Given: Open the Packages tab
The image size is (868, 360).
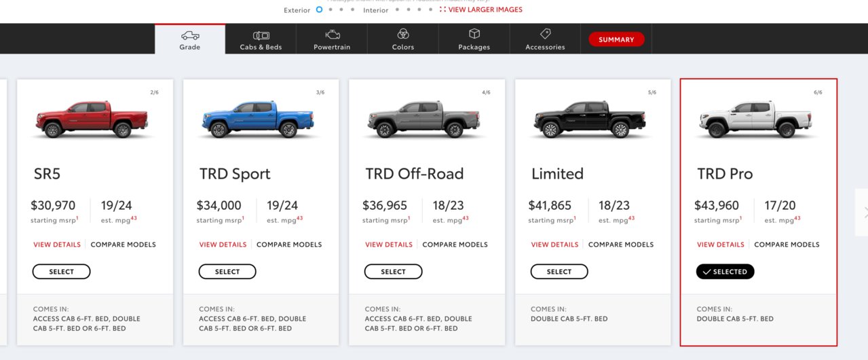Looking at the screenshot, I should (474, 39).
